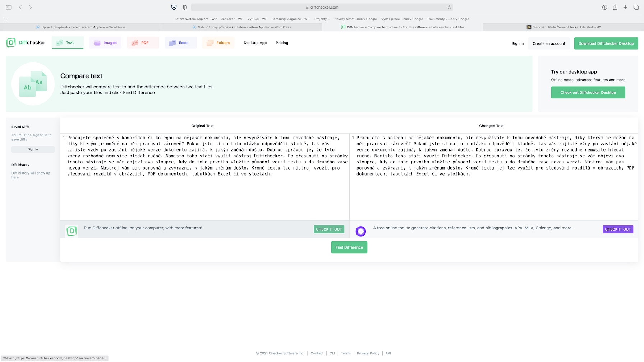Click the Find Difference button

pos(349,247)
